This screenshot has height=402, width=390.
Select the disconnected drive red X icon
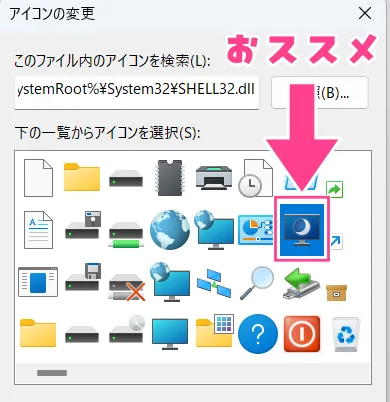click(127, 287)
